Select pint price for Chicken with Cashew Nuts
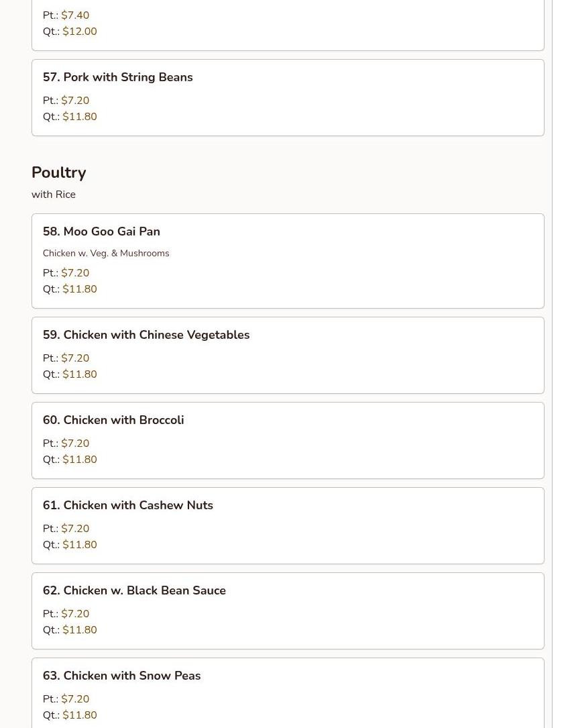This screenshot has width=566, height=728. (x=75, y=529)
